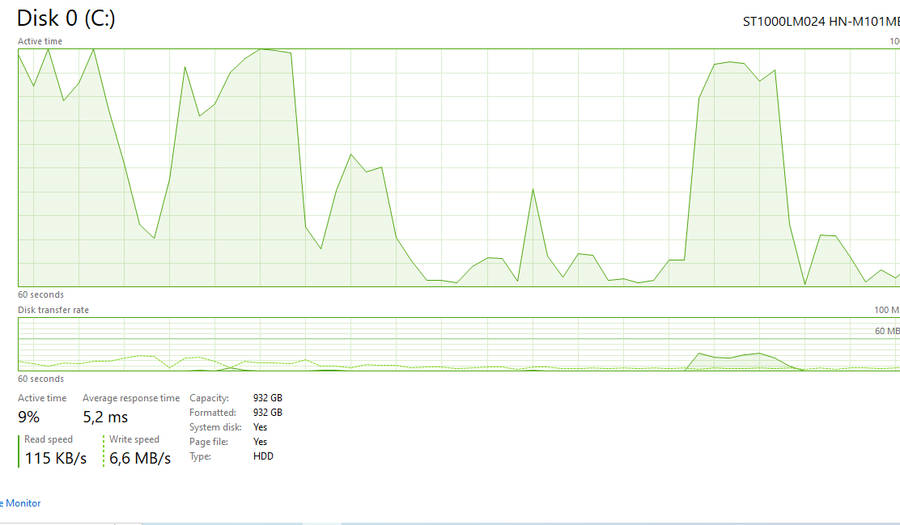Click the Formatted 932 GB value
Viewport: 900px width, 525px height.
[267, 412]
